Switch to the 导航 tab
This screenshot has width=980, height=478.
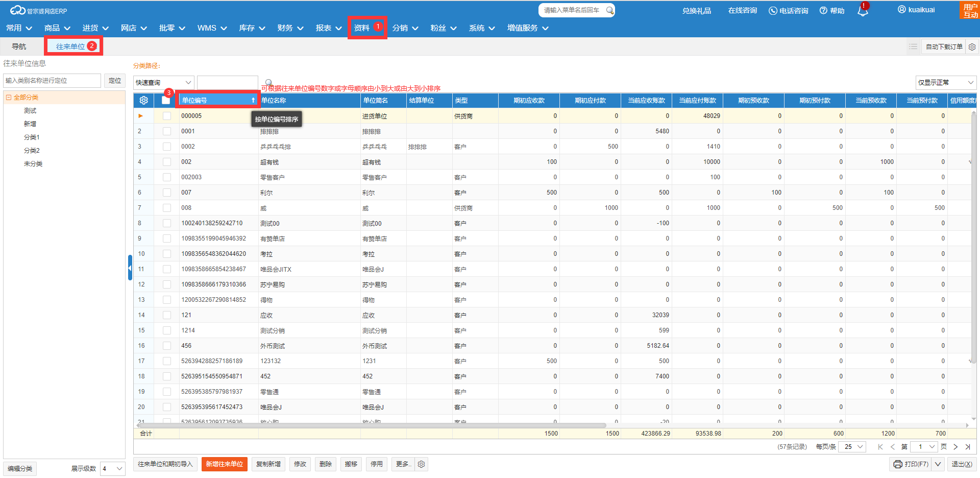[19, 46]
